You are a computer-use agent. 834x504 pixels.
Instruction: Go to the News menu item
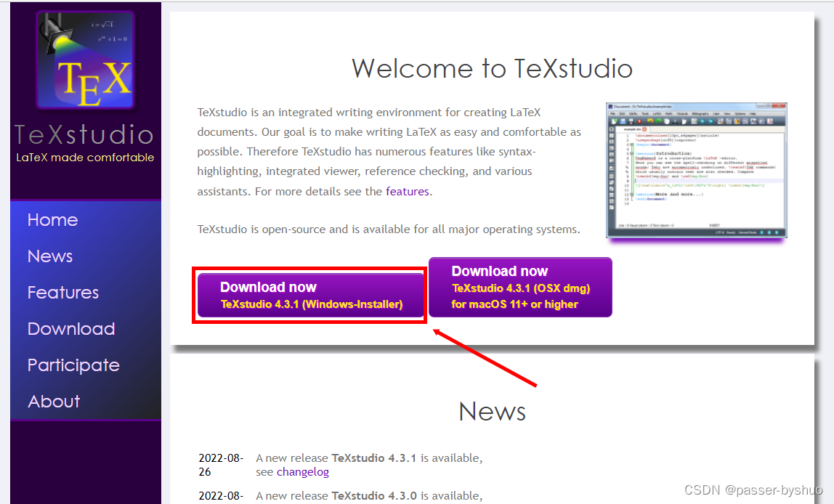pyautogui.click(x=50, y=256)
